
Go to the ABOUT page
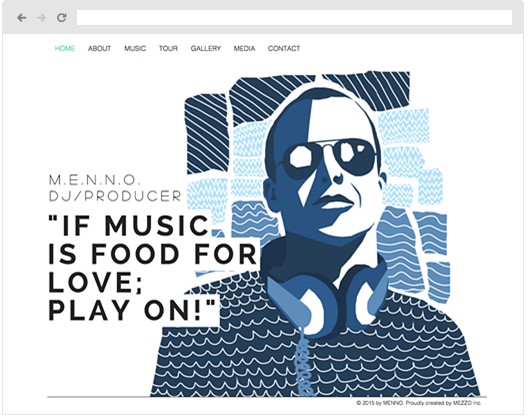(100, 49)
